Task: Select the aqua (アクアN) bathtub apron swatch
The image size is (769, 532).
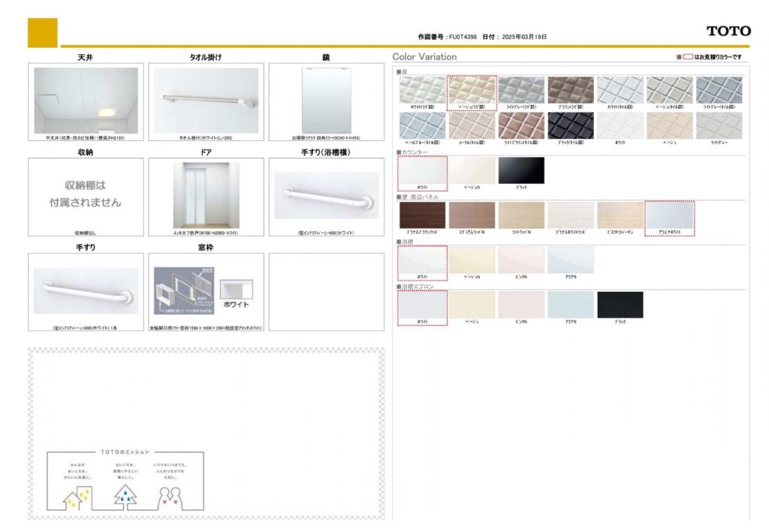Action: pos(571,305)
